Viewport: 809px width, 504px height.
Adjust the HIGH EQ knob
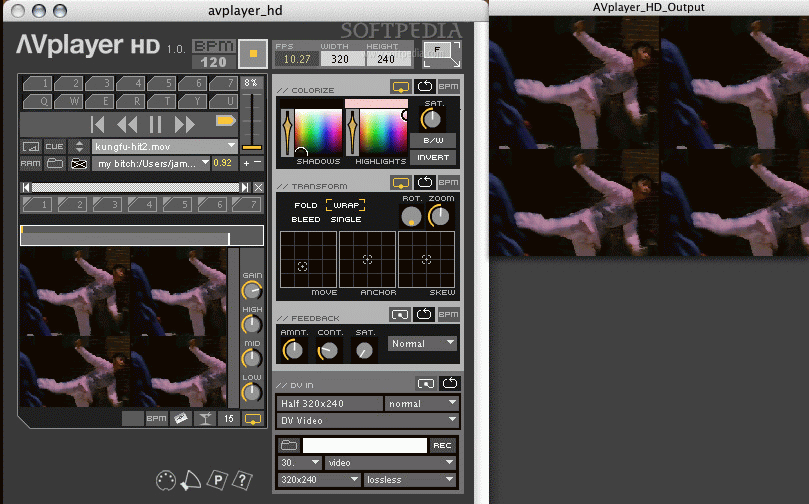pos(252,324)
